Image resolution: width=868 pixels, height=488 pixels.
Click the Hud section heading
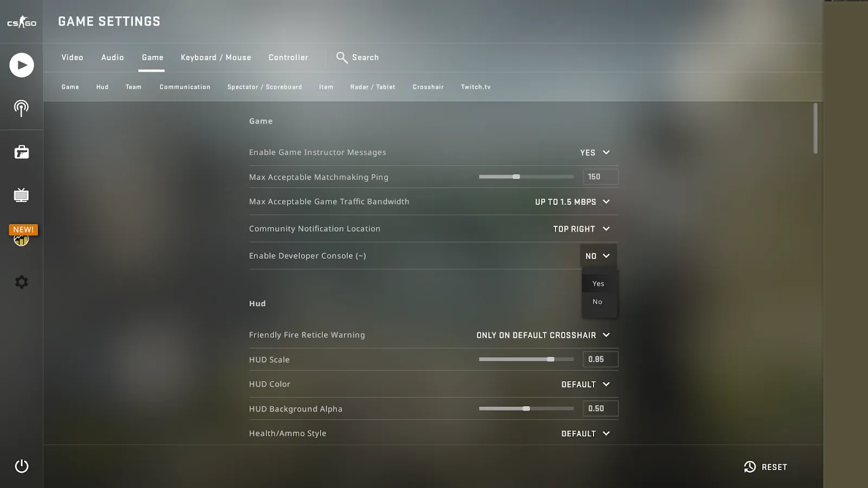tap(257, 304)
